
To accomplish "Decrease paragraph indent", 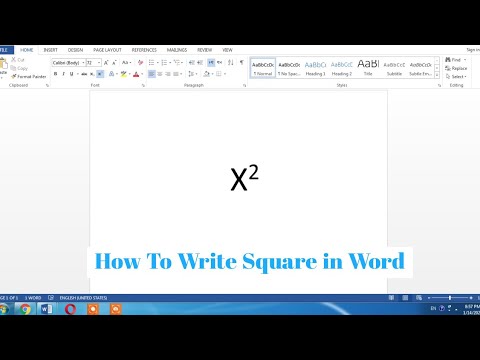I will coord(192,62).
